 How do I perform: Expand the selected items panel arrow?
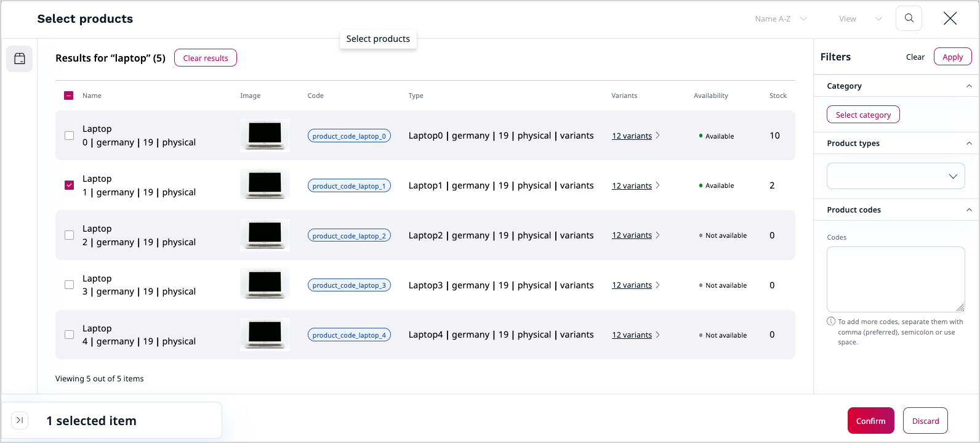pyautogui.click(x=20, y=420)
